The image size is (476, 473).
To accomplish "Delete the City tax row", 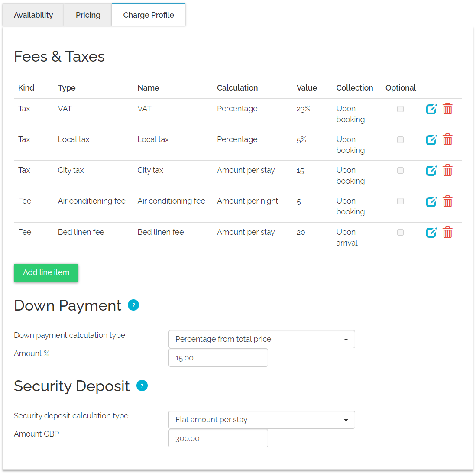I will [447, 170].
